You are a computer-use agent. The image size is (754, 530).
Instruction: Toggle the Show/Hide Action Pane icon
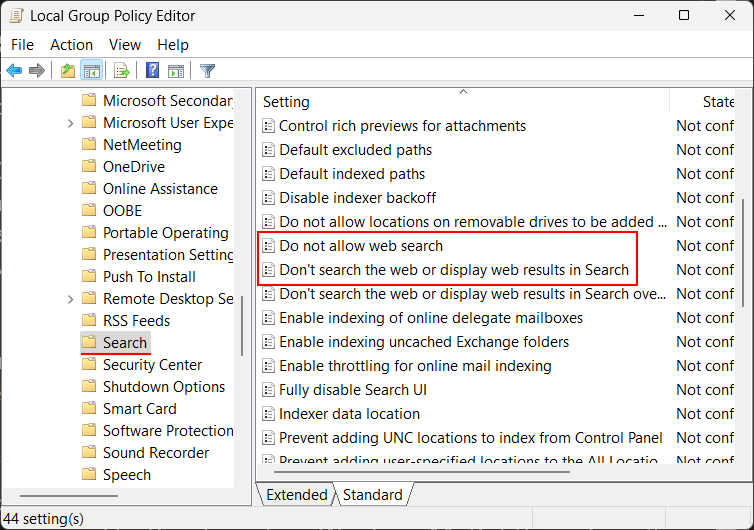click(175, 70)
